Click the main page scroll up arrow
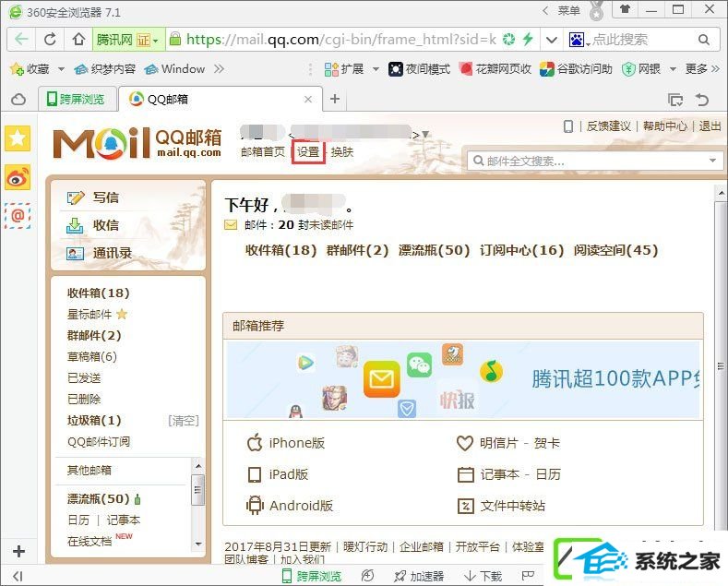728x586 pixels. 721,192
